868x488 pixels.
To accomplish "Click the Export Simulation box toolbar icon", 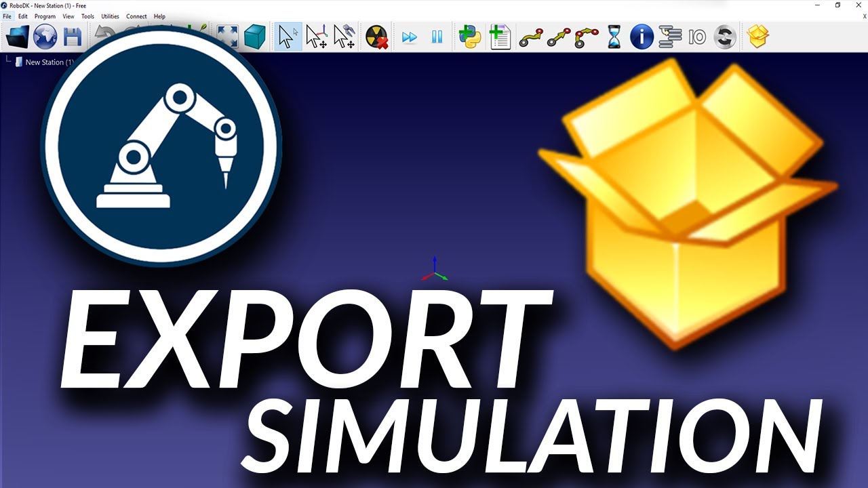I will 757,37.
